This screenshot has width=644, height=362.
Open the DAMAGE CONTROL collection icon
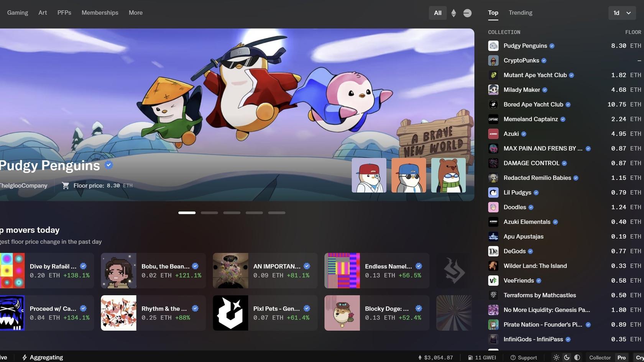pyautogui.click(x=493, y=163)
